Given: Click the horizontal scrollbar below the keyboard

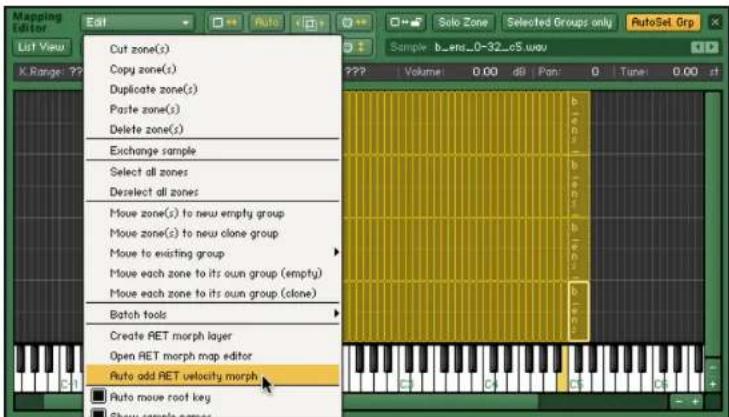Looking at the screenshot, I should pos(291,401).
